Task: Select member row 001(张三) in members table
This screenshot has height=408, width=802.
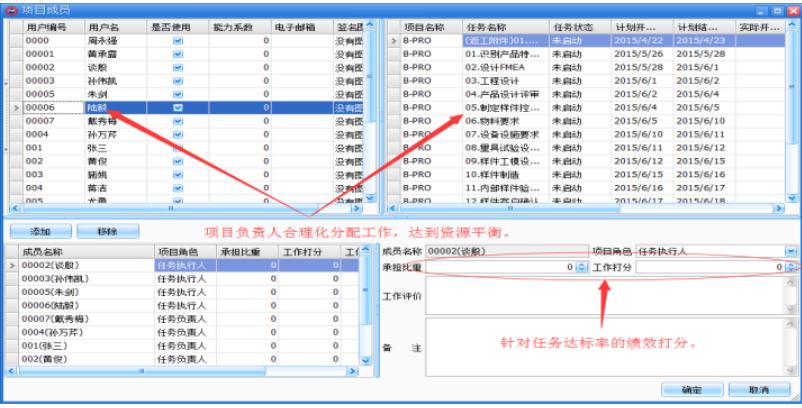Action: point(182,346)
